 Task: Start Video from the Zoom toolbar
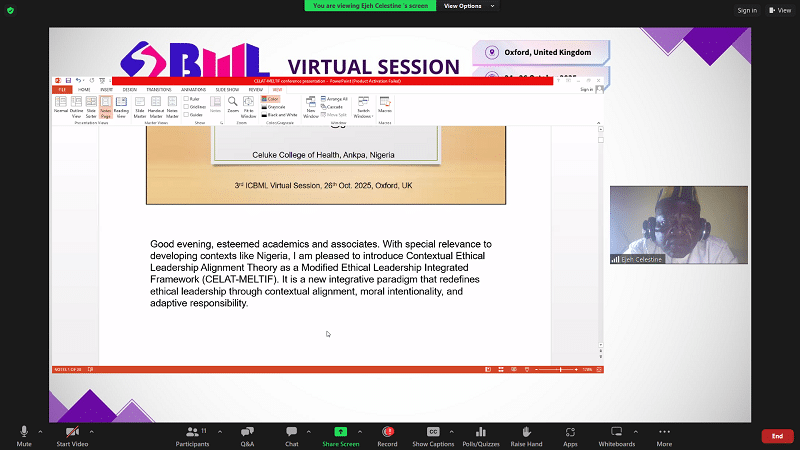[x=71, y=431]
